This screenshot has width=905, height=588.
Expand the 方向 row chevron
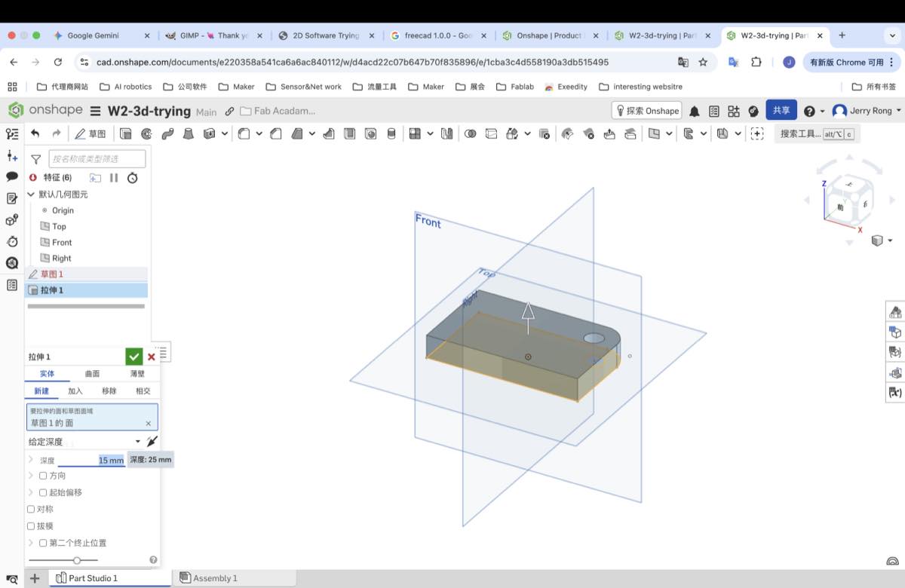click(31, 476)
